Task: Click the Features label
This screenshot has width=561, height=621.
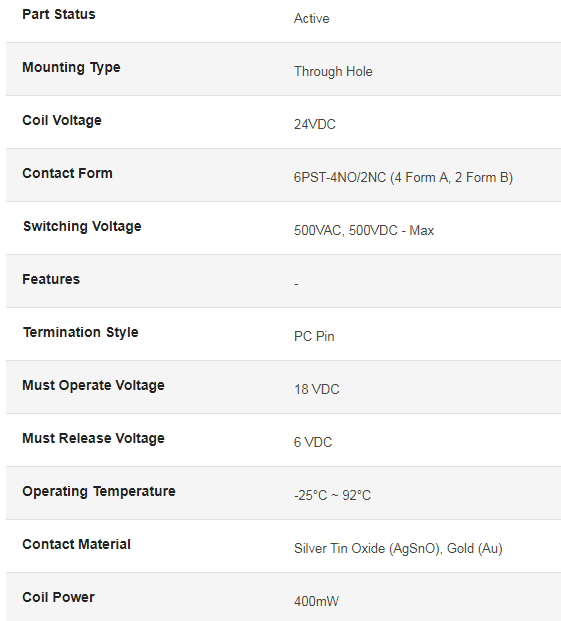Action: point(51,279)
